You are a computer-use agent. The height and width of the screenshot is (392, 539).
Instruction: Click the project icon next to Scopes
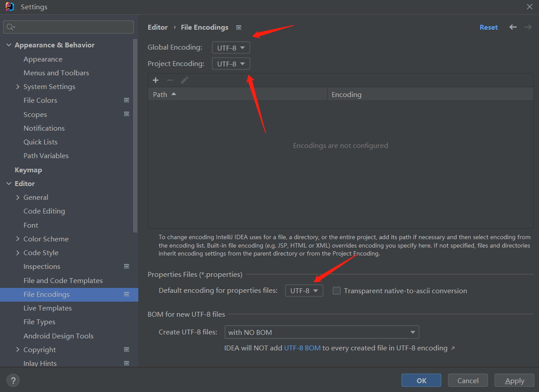127,114
